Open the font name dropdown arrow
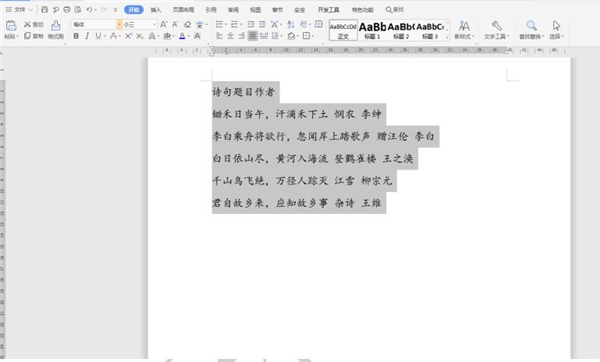600x362 pixels. [x=119, y=24]
